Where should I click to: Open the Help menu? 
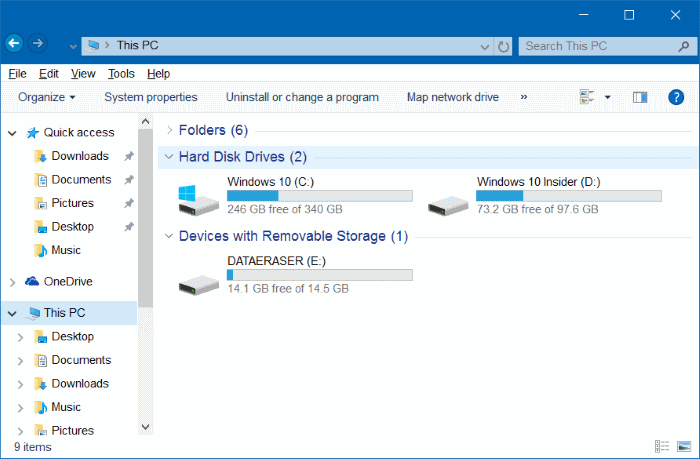pyautogui.click(x=158, y=74)
